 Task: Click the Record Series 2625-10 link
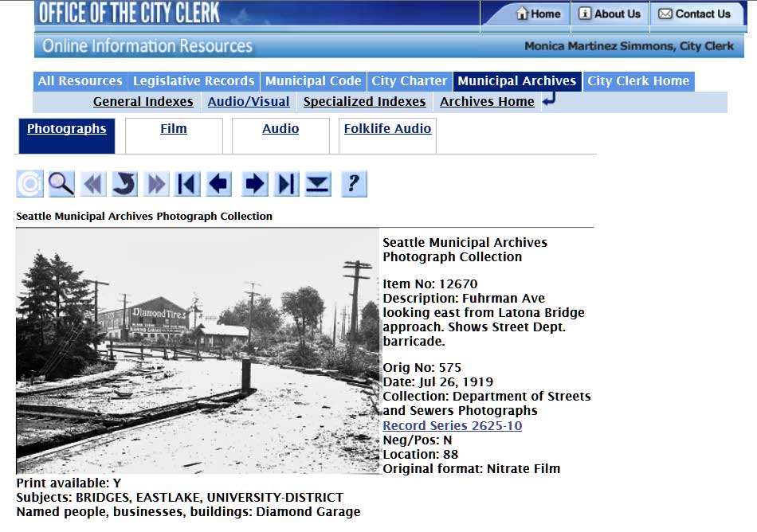pyautogui.click(x=453, y=426)
